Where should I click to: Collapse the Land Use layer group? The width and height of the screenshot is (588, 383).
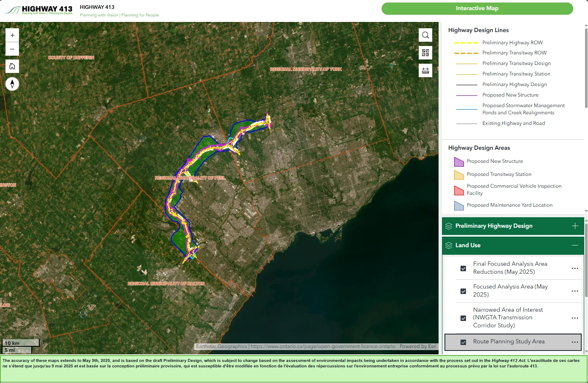[574, 245]
